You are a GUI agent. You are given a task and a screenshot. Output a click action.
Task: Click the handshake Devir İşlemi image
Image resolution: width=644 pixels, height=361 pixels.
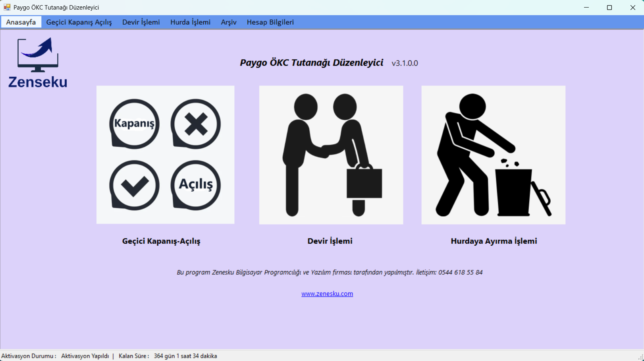pos(331,155)
